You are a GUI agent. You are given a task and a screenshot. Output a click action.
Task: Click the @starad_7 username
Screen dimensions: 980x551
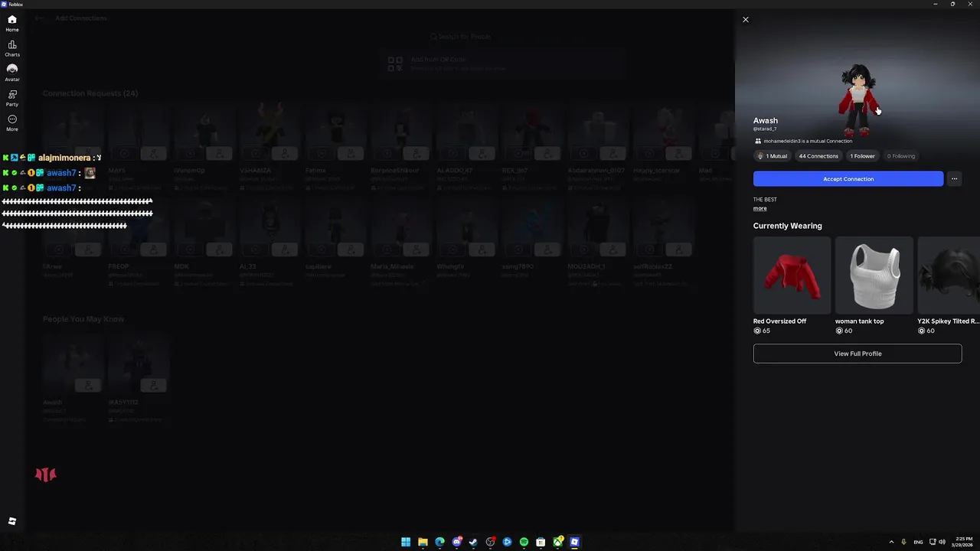[765, 129]
